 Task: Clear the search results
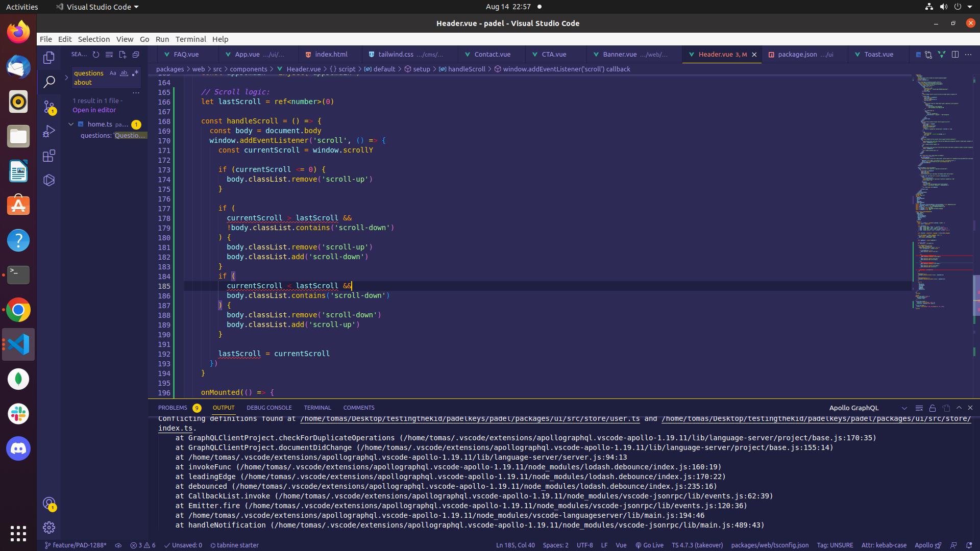point(109,55)
